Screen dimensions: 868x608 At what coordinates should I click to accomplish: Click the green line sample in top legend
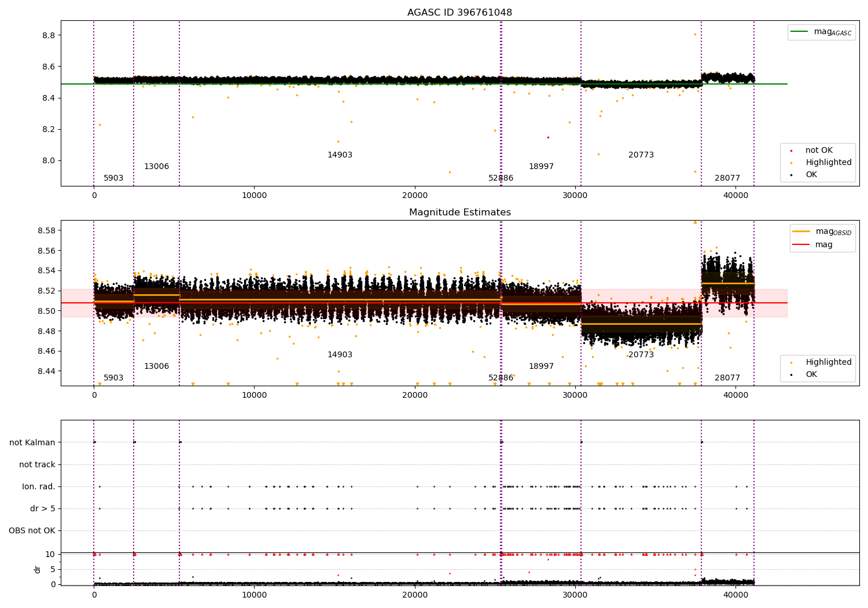(799, 32)
